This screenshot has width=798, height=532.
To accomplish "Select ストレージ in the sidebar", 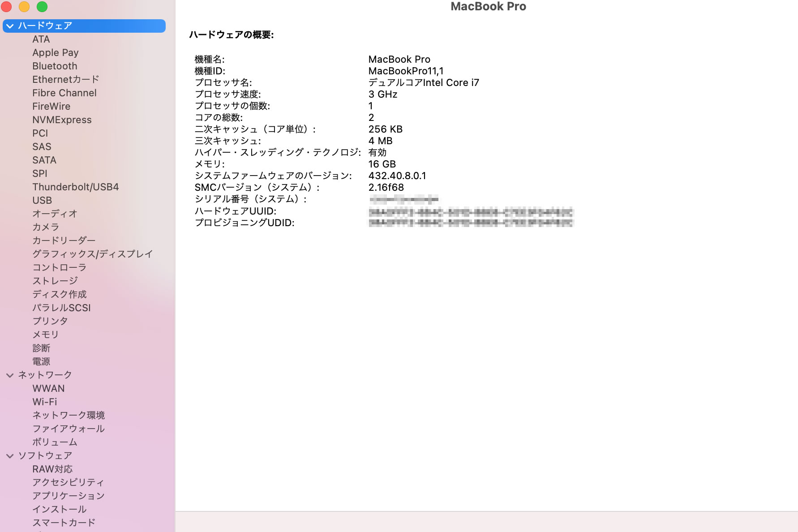I will click(55, 281).
